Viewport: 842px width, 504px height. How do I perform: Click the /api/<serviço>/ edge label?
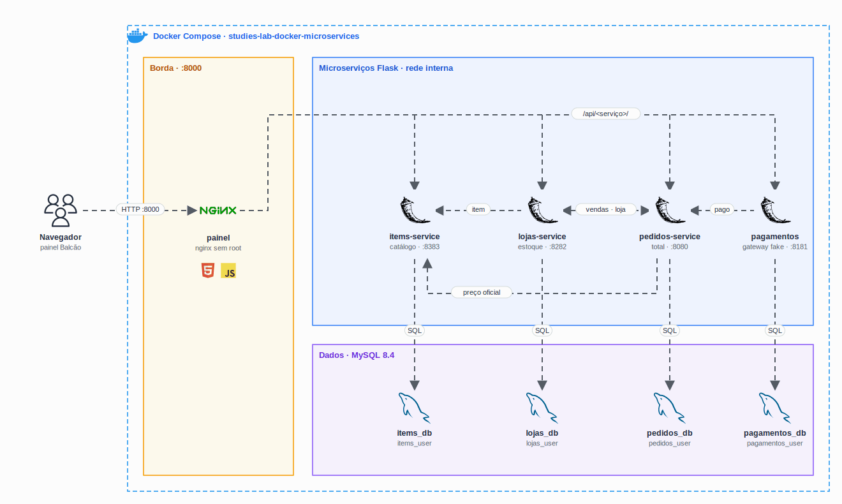(x=605, y=114)
